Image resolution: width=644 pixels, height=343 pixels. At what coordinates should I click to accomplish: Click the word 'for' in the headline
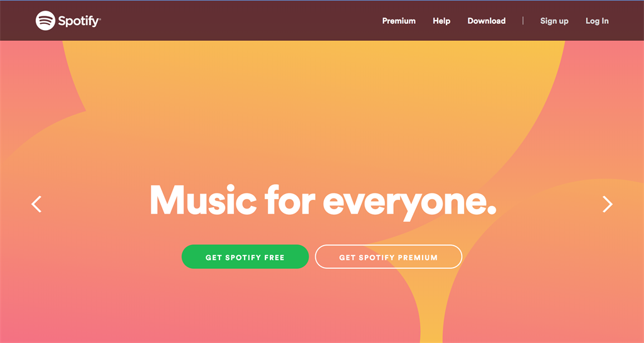click(x=290, y=200)
